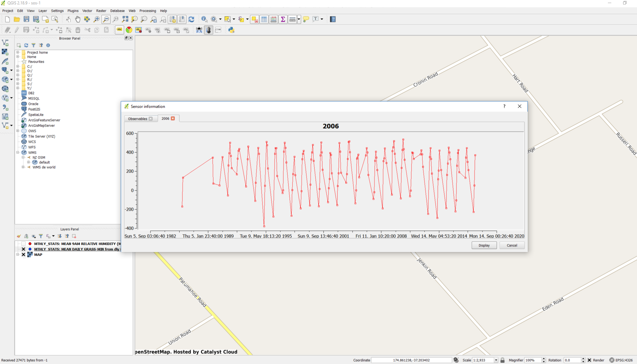Toggle mouse extents display beside Coordinate box
The width and height of the screenshot is (637, 364).
(456, 360)
